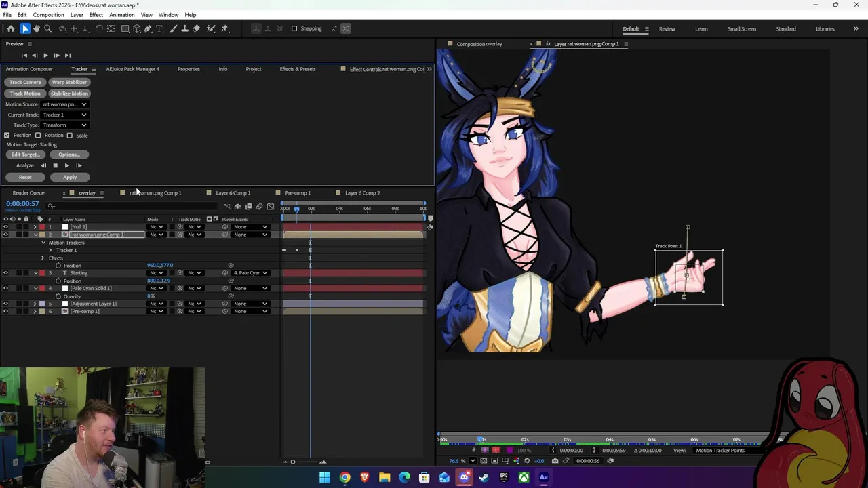Click the Null 1 layer label color swatch
Image resolution: width=868 pixels, height=488 pixels.
pos(42,227)
